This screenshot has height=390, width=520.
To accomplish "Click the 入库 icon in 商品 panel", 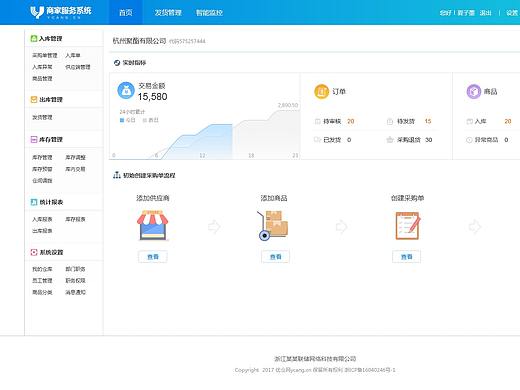I will coord(469,121).
